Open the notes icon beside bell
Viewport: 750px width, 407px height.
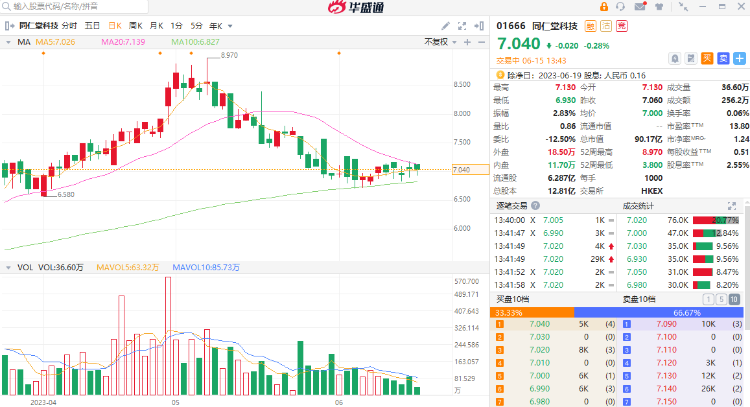tap(691, 59)
